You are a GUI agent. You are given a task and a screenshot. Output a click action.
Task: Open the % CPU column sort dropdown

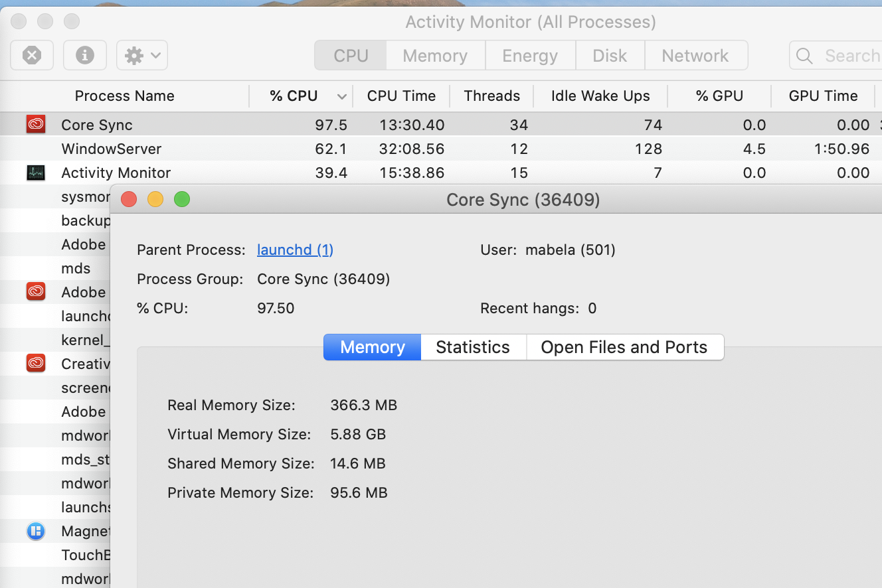coord(342,96)
